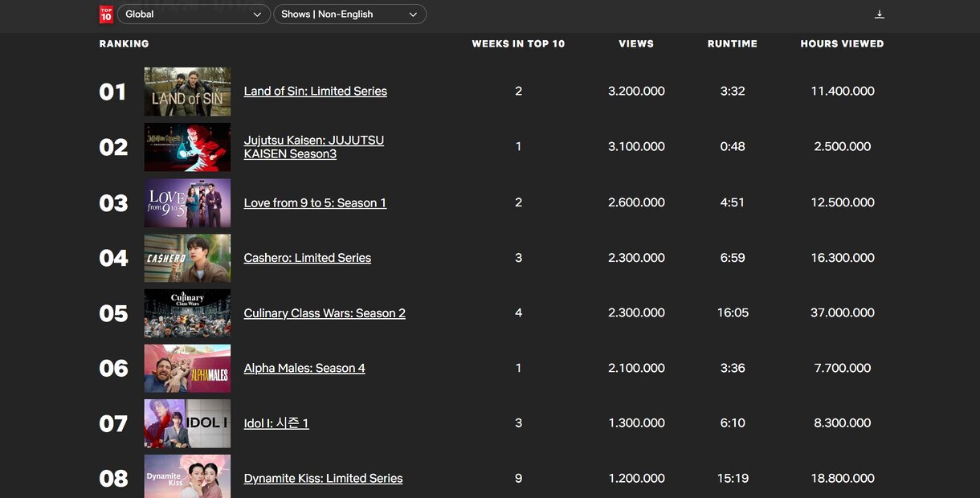Click the Jujutsu Kaisen poster thumbnail

click(187, 147)
